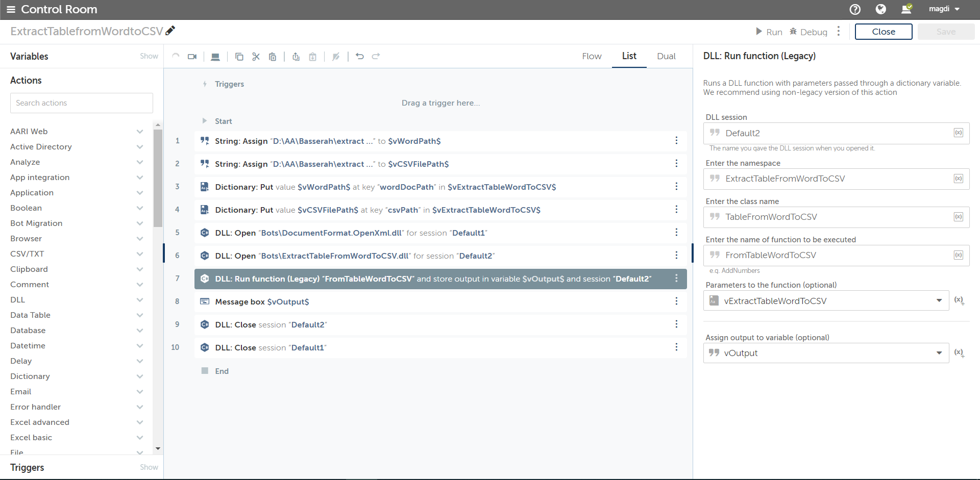
Task: Expand the DLL actions category
Action: coord(139,300)
